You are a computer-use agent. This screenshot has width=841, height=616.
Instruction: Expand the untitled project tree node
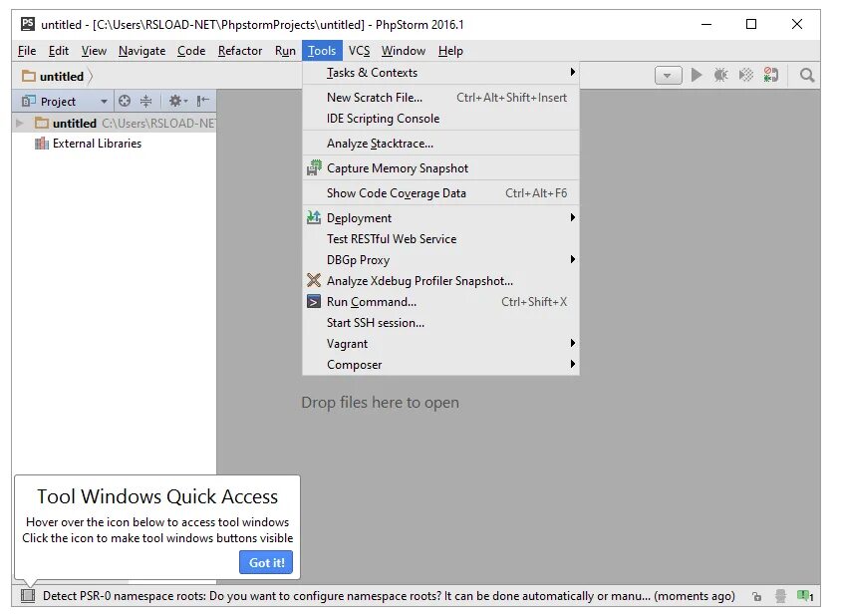[20, 124]
